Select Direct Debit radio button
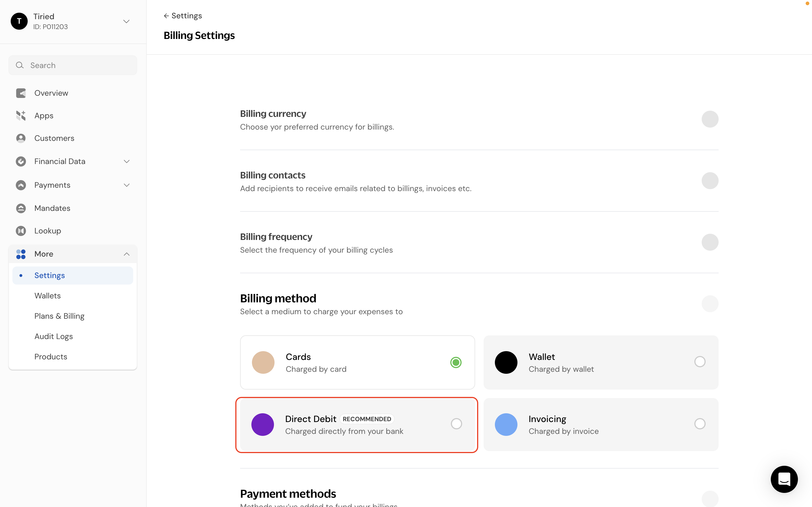Image resolution: width=812 pixels, height=507 pixels. pos(456,424)
